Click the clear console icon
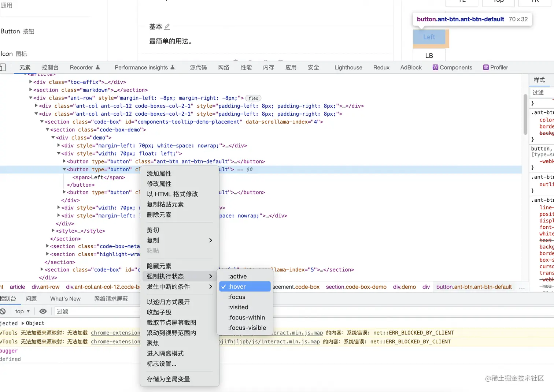Image resolution: width=554 pixels, height=392 pixels. coord(3,311)
